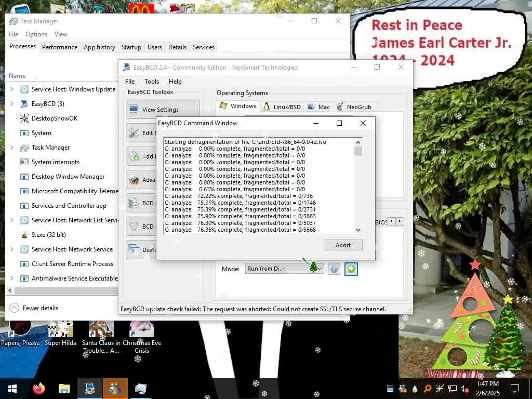
Task: Open Task Manager View menu
Action: pyautogui.click(x=61, y=34)
